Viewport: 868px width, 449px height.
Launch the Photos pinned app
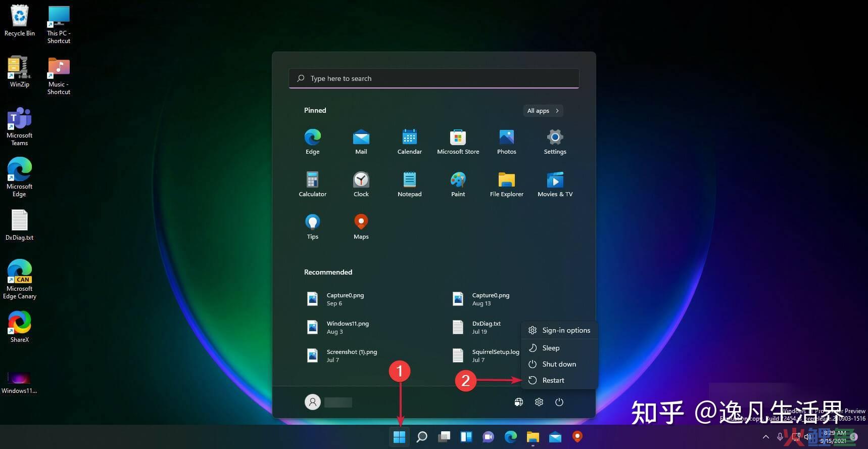click(506, 142)
